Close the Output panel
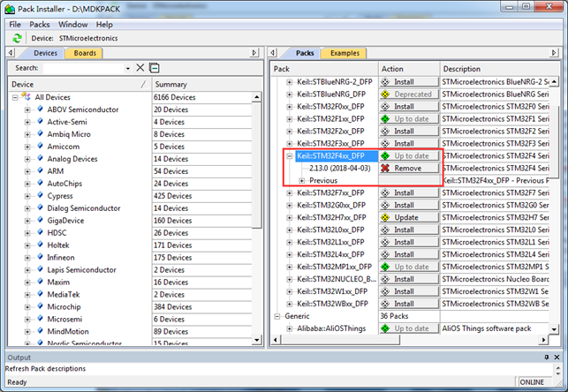This screenshot has height=392, width=568. tap(557, 358)
